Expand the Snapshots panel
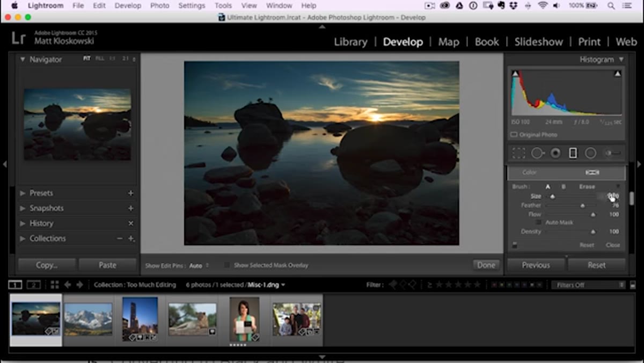 point(23,208)
